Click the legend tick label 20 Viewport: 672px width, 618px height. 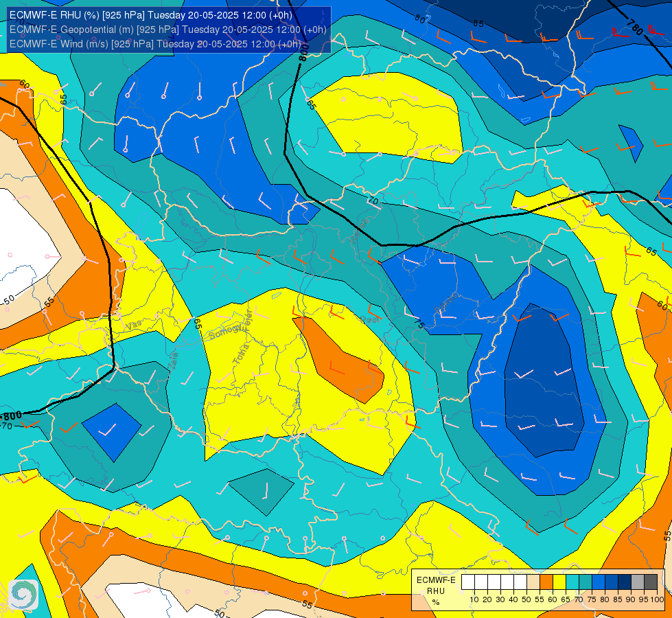487,599
